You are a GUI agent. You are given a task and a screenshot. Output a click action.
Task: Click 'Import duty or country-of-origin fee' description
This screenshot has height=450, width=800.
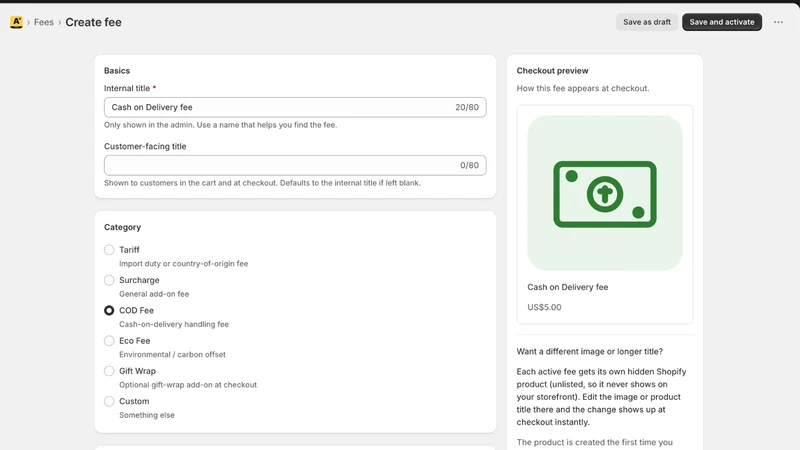coord(184,264)
